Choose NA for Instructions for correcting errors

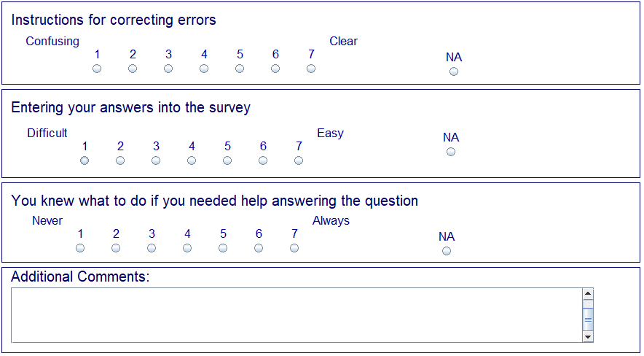pyautogui.click(x=454, y=71)
